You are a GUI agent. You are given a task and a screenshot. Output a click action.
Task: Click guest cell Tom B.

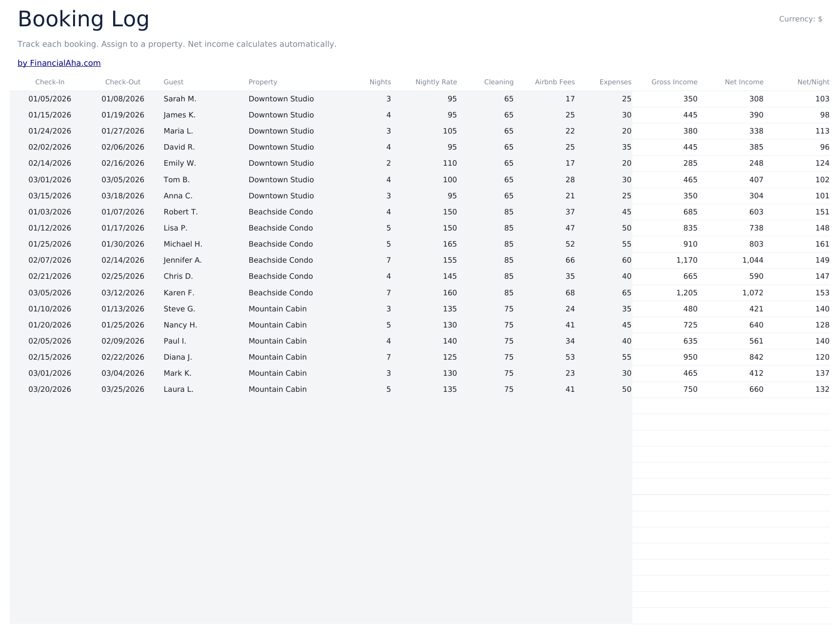(176, 180)
